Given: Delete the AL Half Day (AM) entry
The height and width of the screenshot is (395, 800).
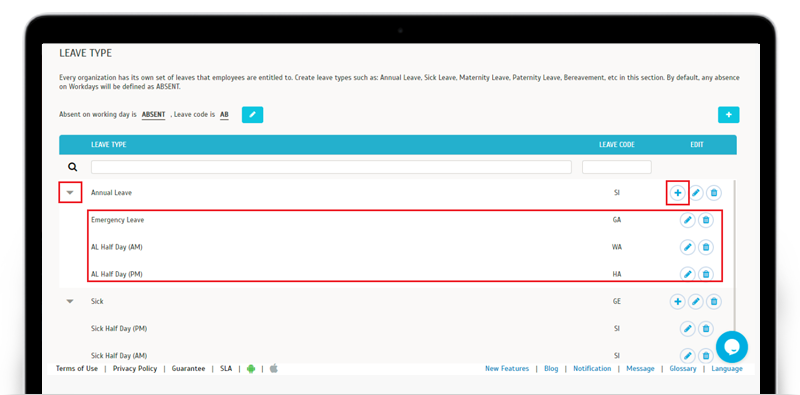Looking at the screenshot, I should click(x=706, y=247).
